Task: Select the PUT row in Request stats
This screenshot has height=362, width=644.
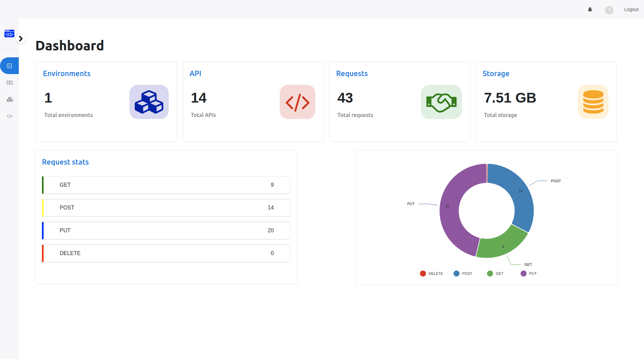Action: click(x=166, y=231)
